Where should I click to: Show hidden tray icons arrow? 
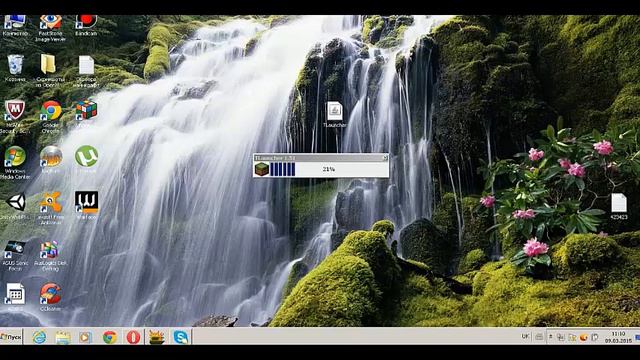click(550, 337)
